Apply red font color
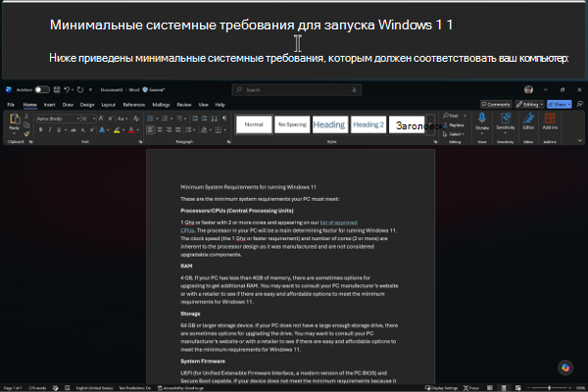The height and width of the screenshot is (392, 588). point(131,129)
